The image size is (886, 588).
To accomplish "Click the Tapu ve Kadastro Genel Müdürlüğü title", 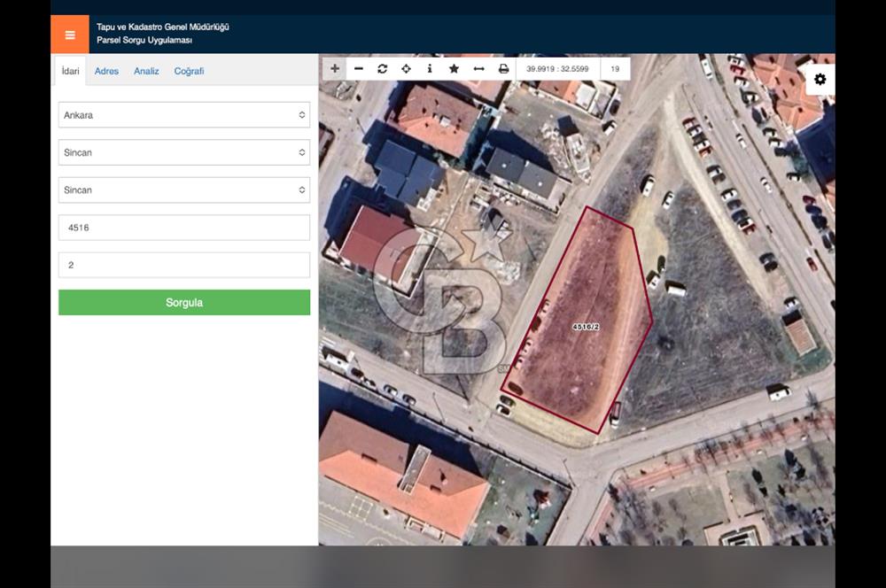I will pos(163,27).
